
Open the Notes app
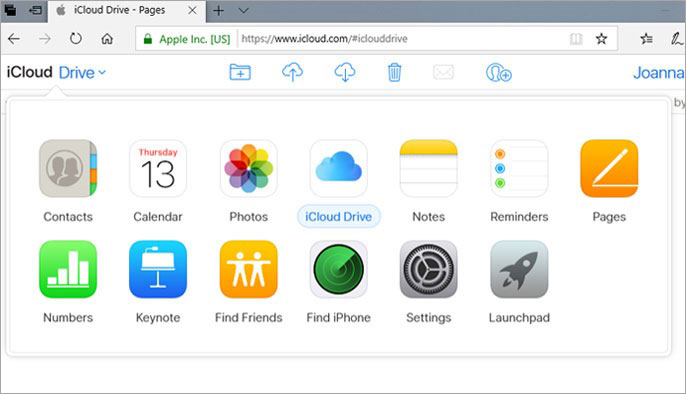429,168
